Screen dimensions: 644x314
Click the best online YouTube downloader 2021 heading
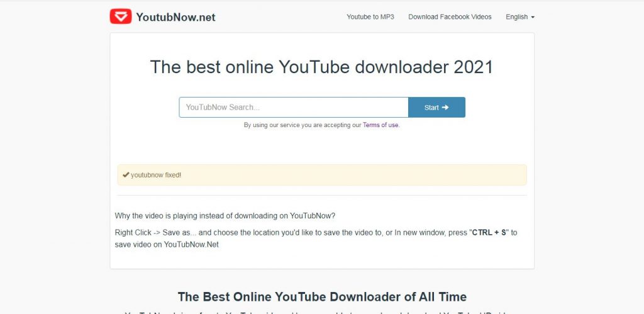[x=321, y=67]
